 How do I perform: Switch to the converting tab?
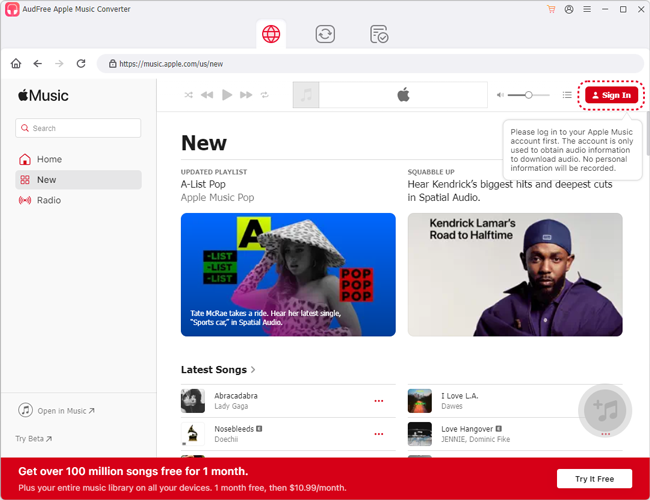click(325, 34)
